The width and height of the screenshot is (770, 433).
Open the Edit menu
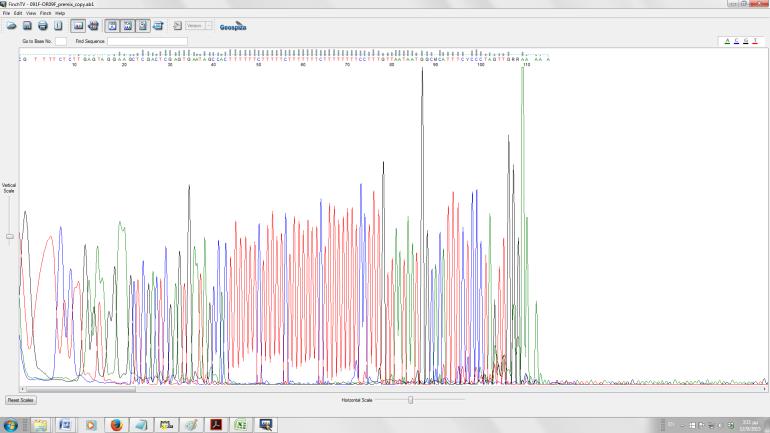18,13
